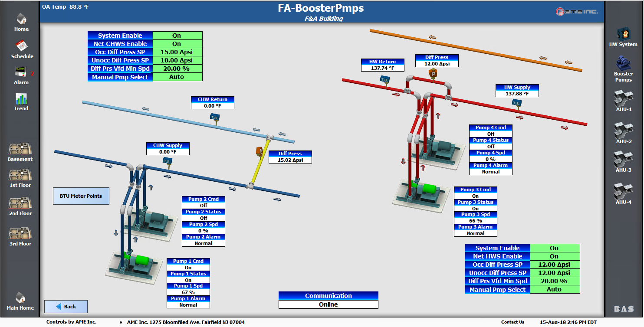
Task: Click the Back button
Action: 66,307
